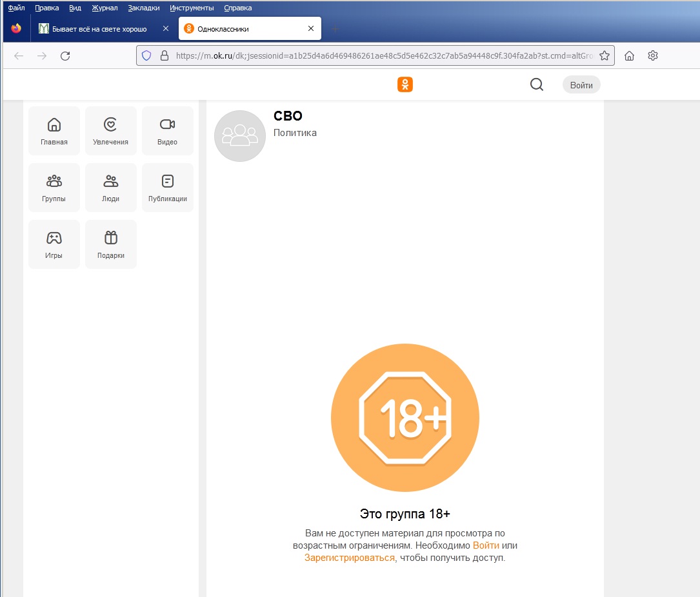Open the Люди people tile
This screenshot has width=700, height=597.
111,188
